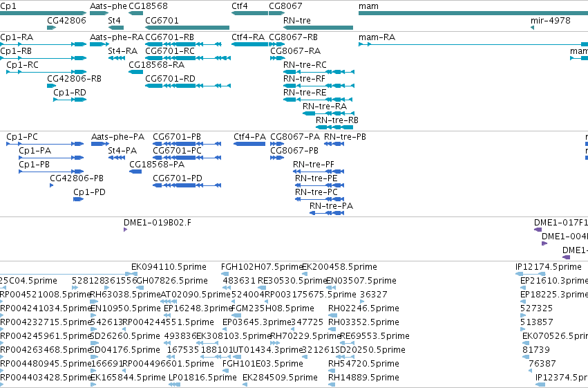Screen dimensions: 588x388
Task: Click the EK284509.5prime EST
Action: pyautogui.click(x=245, y=385)
